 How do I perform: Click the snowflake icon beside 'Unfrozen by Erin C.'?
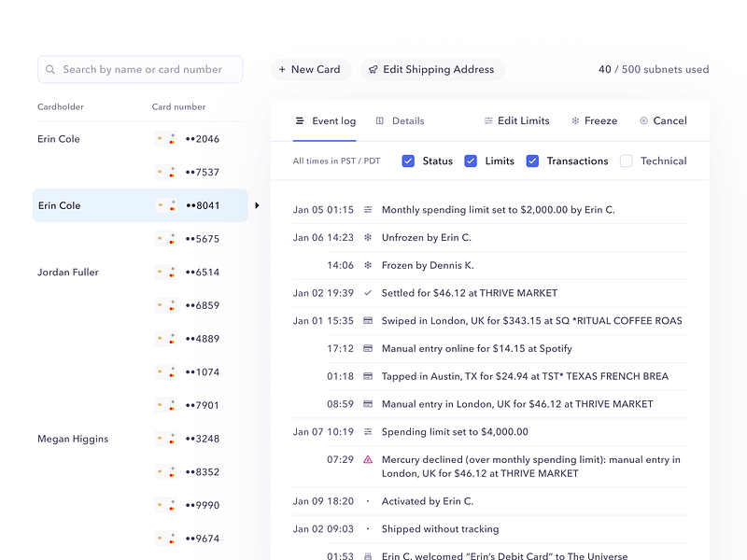coord(368,237)
